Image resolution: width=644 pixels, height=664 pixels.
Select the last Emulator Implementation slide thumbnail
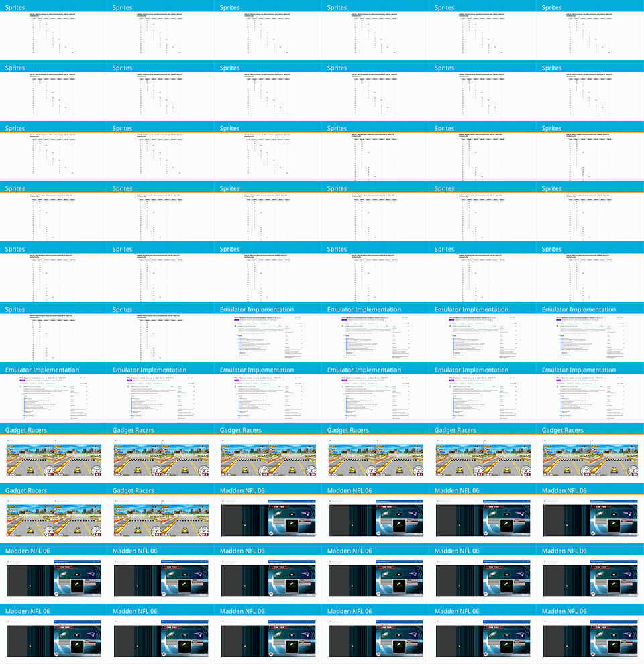(590, 392)
